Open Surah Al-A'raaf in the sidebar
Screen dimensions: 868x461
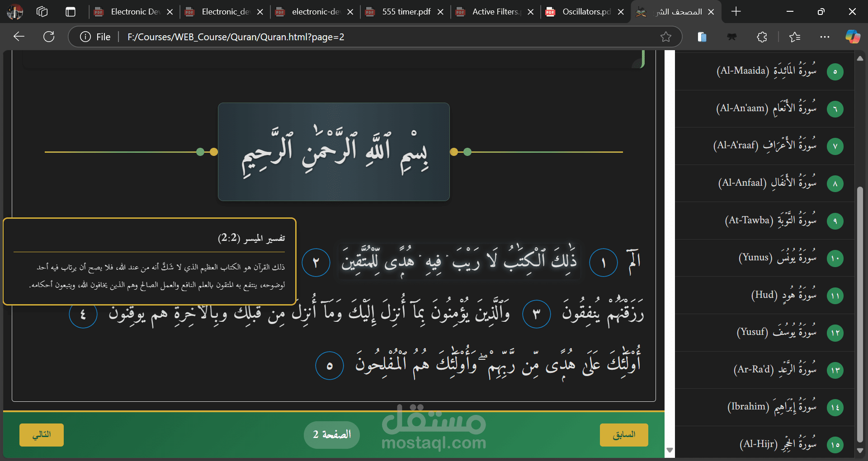pos(765,146)
